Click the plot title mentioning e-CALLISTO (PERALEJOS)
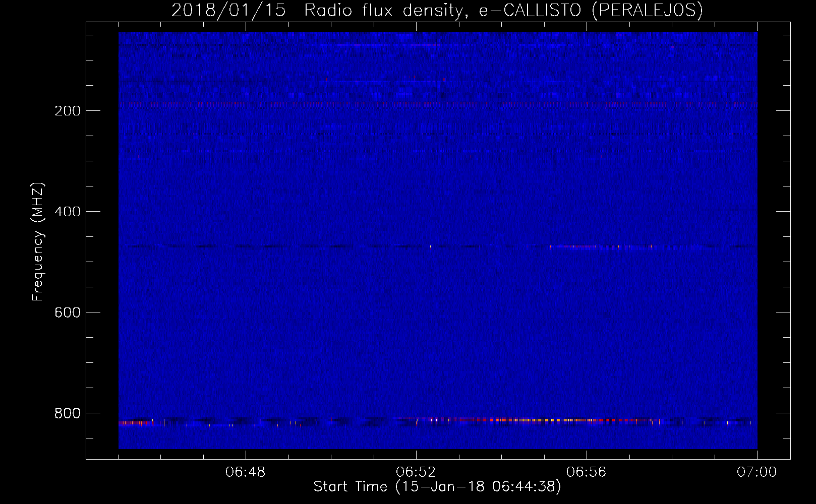Viewport: 816px width, 504px height. [437, 10]
